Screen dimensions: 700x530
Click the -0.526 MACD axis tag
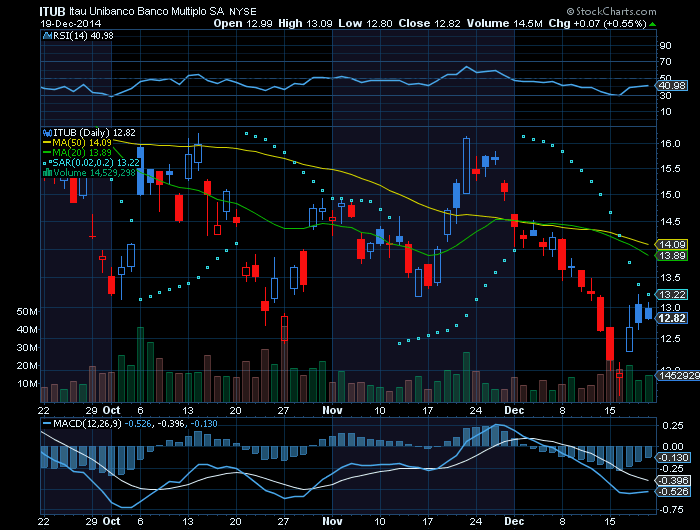point(672,492)
